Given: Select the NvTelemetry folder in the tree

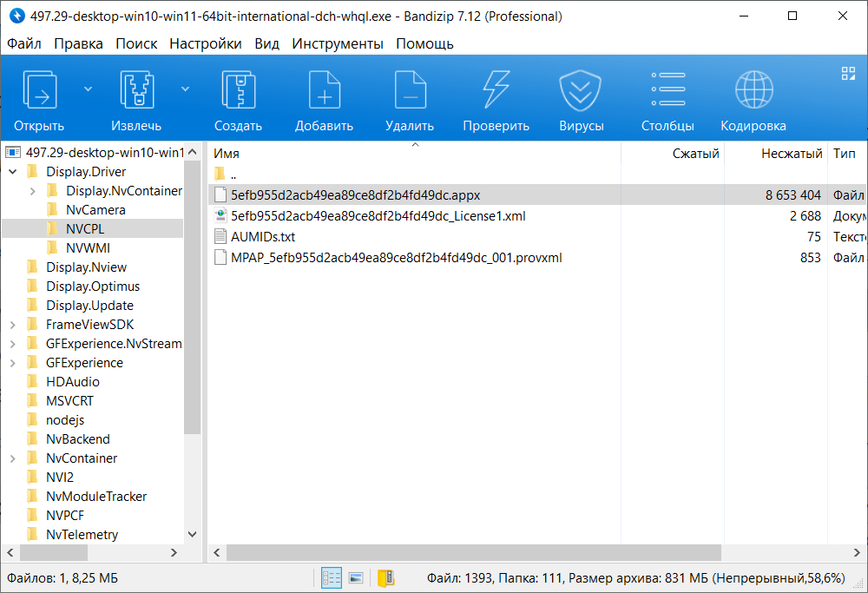Looking at the screenshot, I should tap(82, 534).
